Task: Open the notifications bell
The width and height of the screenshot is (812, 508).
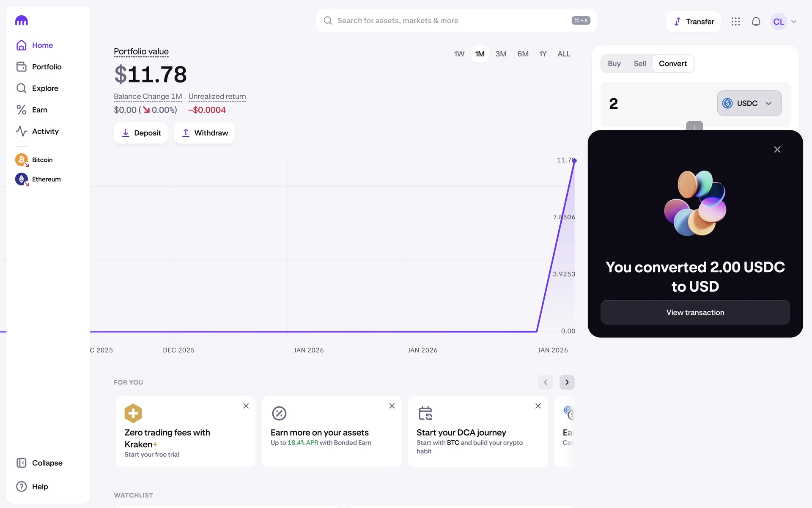Action: 756,22
